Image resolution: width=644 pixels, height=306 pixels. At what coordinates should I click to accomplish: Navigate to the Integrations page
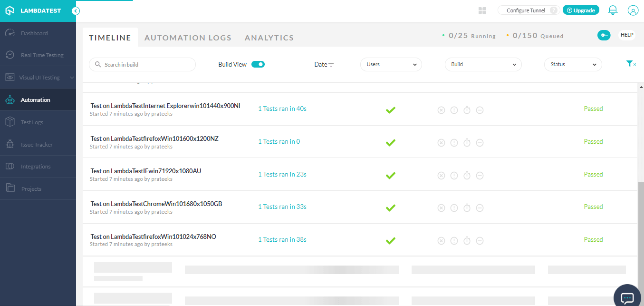pyautogui.click(x=35, y=166)
